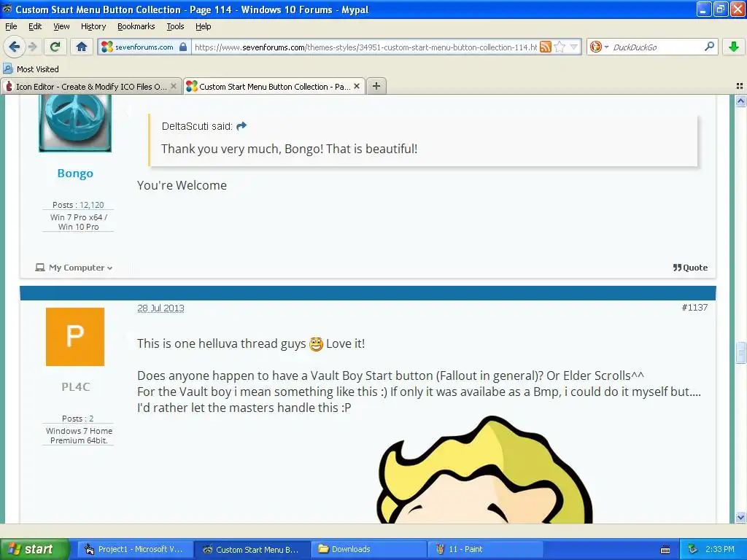Open the History menu
Screen dimensions: 747x560
(93, 26)
